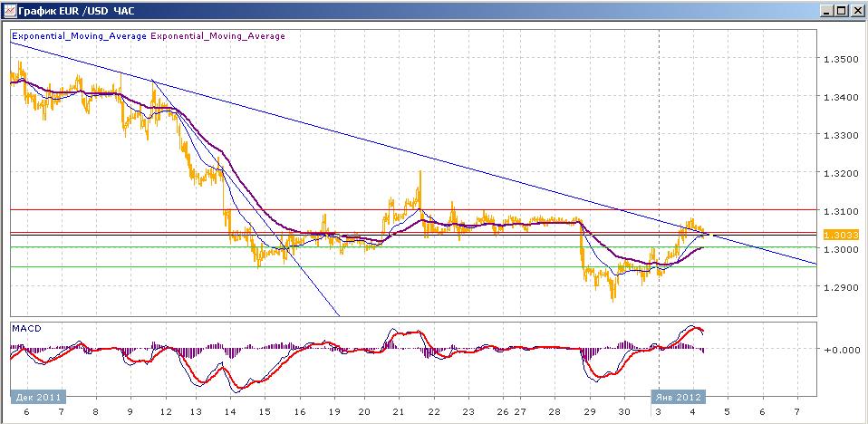
Task: Click date label 8 on time axis
Action: (x=96, y=413)
